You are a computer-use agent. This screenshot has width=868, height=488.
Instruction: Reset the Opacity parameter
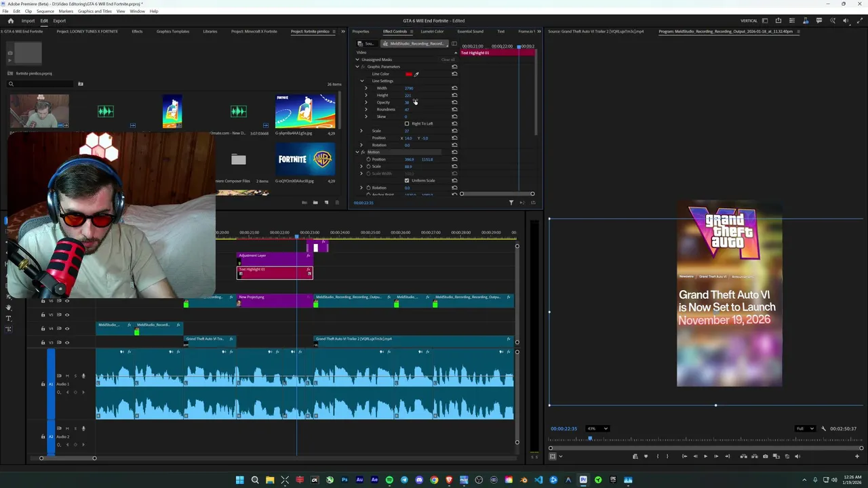(454, 102)
